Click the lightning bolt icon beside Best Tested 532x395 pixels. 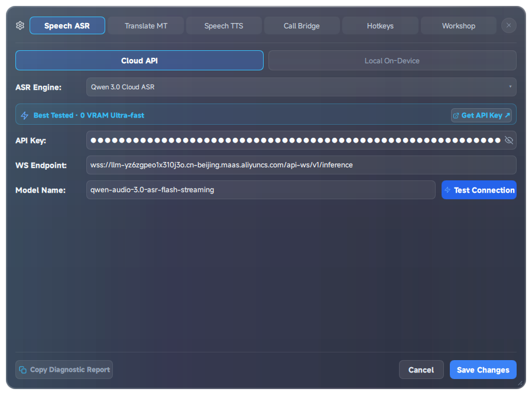(x=24, y=115)
